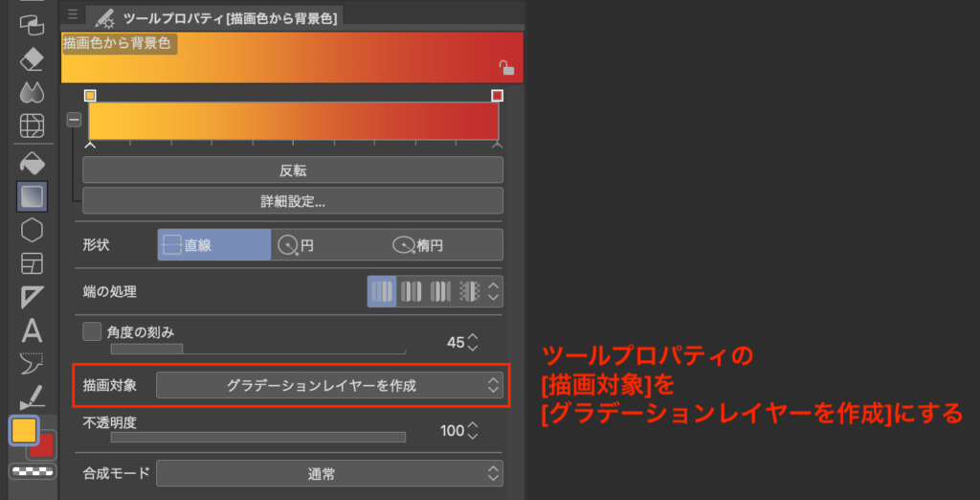Screen dimensions: 980x500
Task: Choose fourth edge process option (do not draw)
Action: [469, 291]
